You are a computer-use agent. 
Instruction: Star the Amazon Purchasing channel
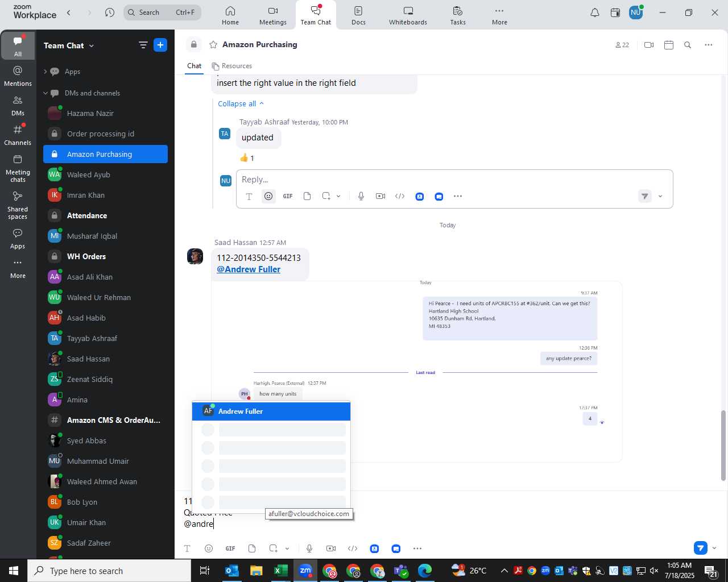[213, 44]
